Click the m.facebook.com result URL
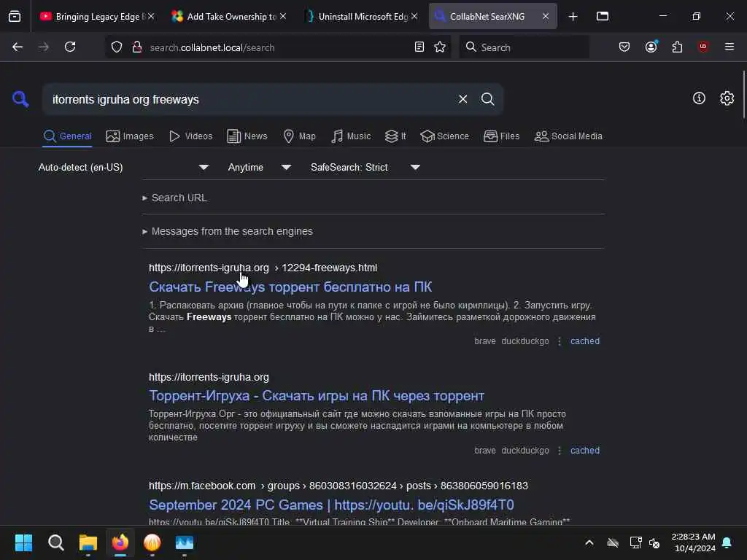This screenshot has height=560, width=747. pos(338,486)
